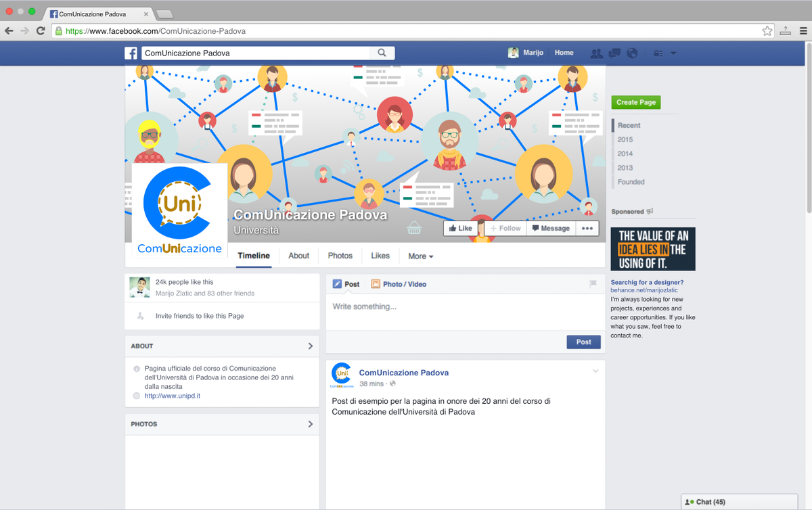The width and height of the screenshot is (812, 510).
Task: Open the messages icon in the top bar
Action: (614, 53)
